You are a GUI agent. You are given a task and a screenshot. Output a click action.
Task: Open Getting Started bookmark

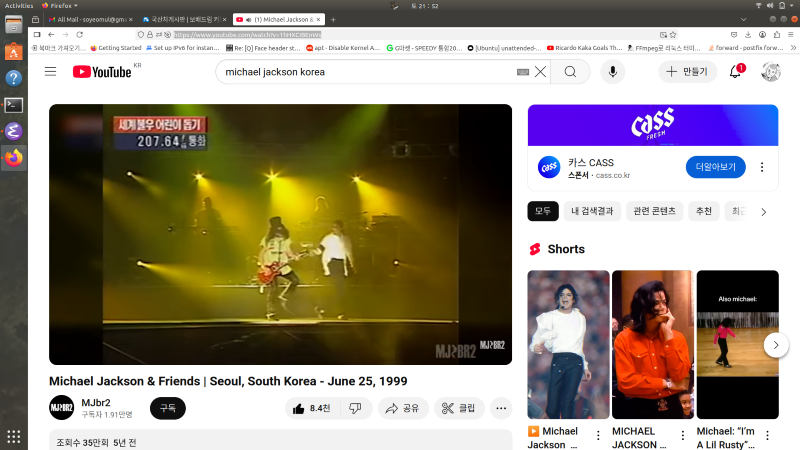(x=116, y=48)
